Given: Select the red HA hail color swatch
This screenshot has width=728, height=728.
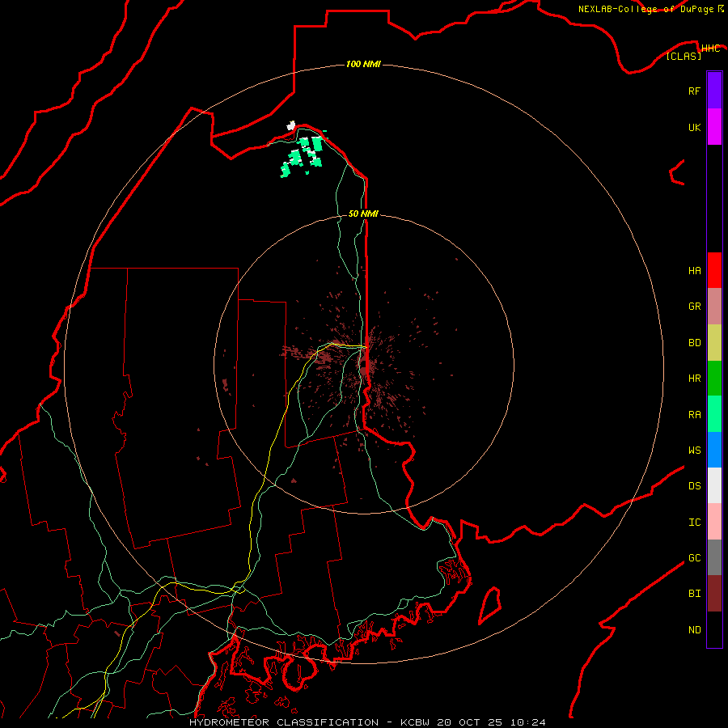Looking at the screenshot, I should tap(714, 270).
